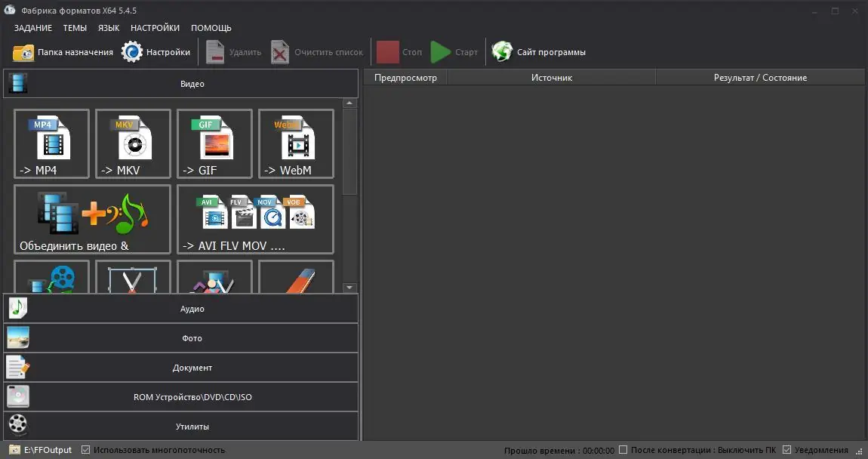Open the ЯЗЫК menu
The width and height of the screenshot is (868, 459).
click(x=109, y=27)
